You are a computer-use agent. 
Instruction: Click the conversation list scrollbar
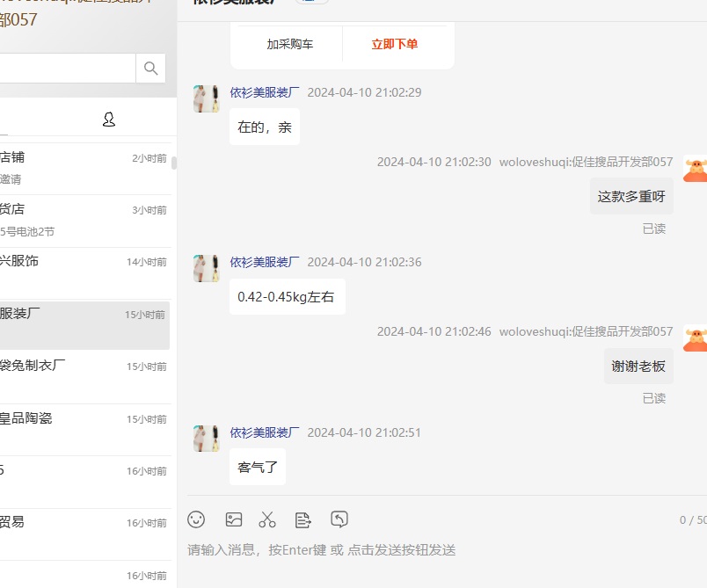[x=174, y=163]
